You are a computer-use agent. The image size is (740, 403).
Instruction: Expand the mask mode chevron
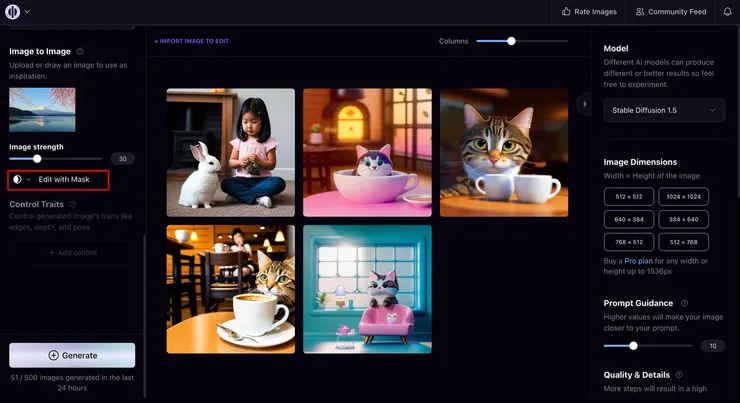(x=28, y=179)
